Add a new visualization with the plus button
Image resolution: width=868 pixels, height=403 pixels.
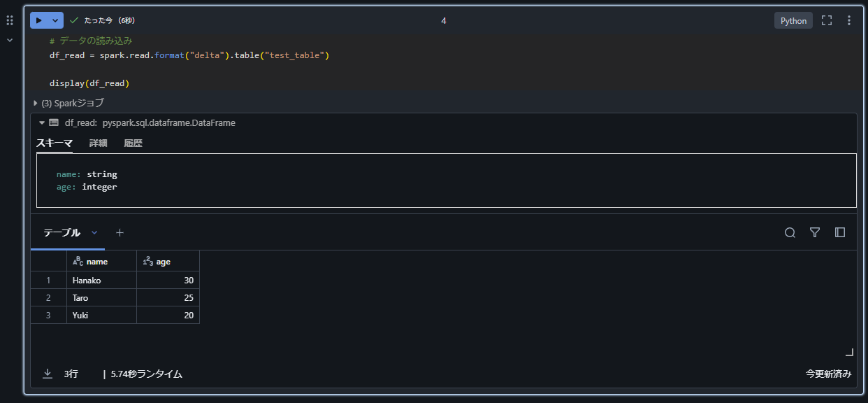119,232
